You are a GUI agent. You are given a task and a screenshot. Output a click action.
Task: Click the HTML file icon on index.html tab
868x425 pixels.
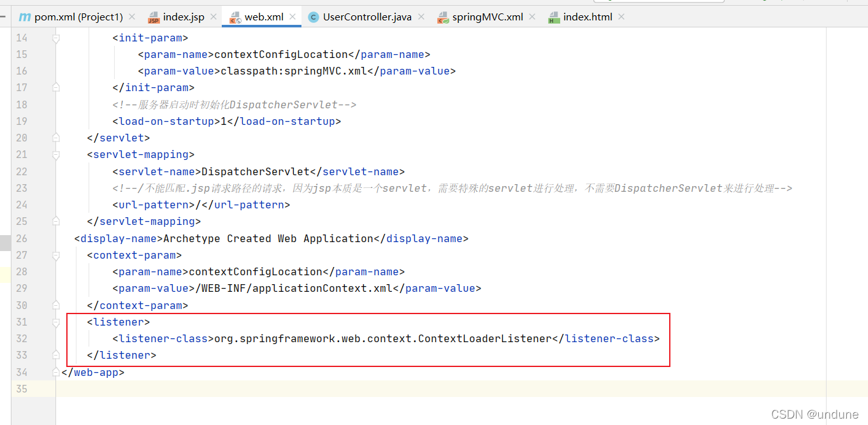(555, 17)
